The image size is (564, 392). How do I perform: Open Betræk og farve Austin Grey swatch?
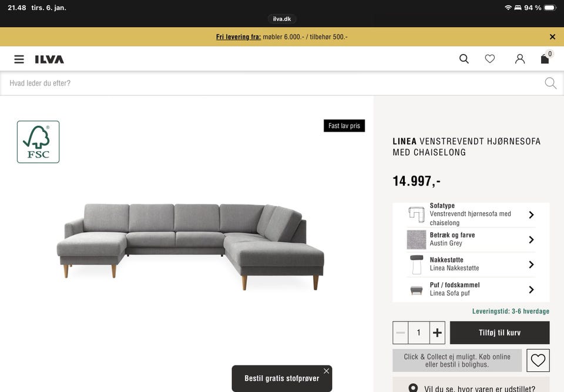[x=471, y=239]
